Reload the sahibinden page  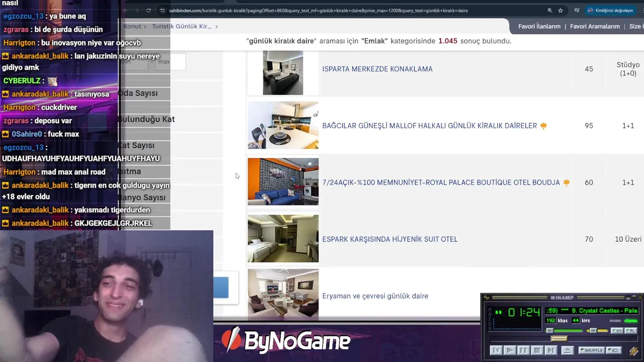(148, 10)
